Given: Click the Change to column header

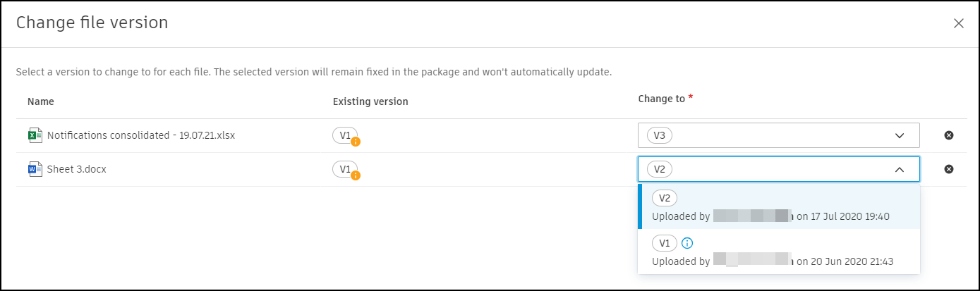Looking at the screenshot, I should [661, 99].
